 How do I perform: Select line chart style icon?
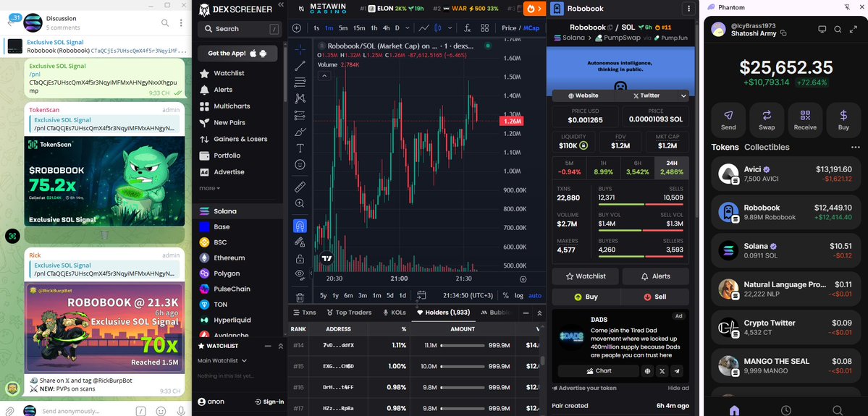pyautogui.click(x=424, y=27)
